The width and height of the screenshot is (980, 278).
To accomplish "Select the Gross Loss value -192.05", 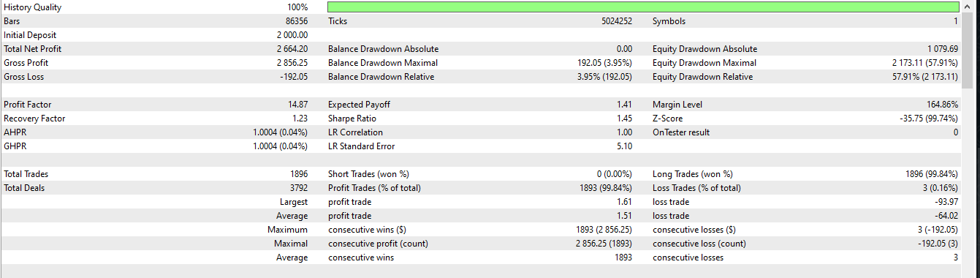I will click(295, 77).
